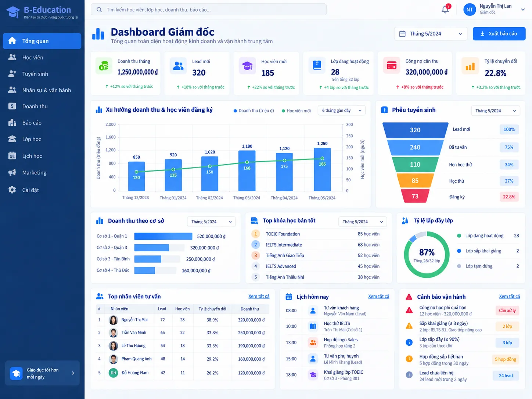Click the Tỷ lệ chuyển đổi column header
The width and height of the screenshot is (532, 399).
coord(212,309)
